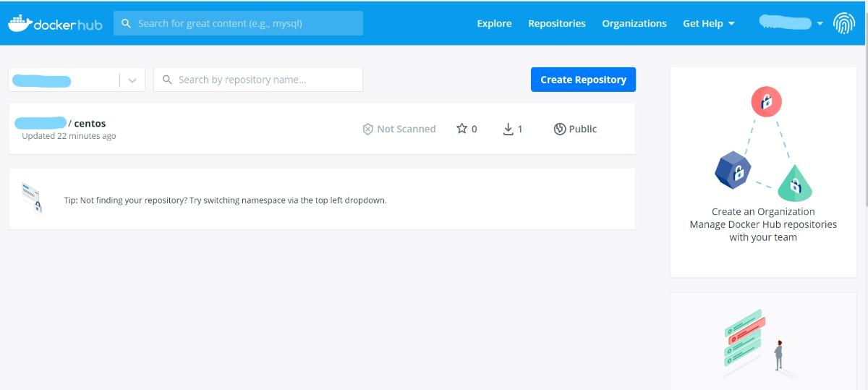Click the Public visibility globe icon
The width and height of the screenshot is (868, 390).
pos(559,129)
